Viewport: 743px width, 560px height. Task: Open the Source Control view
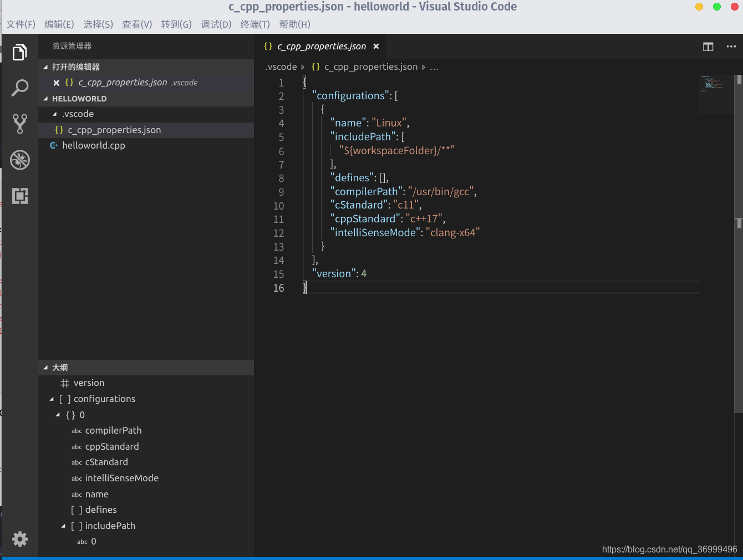coord(19,124)
